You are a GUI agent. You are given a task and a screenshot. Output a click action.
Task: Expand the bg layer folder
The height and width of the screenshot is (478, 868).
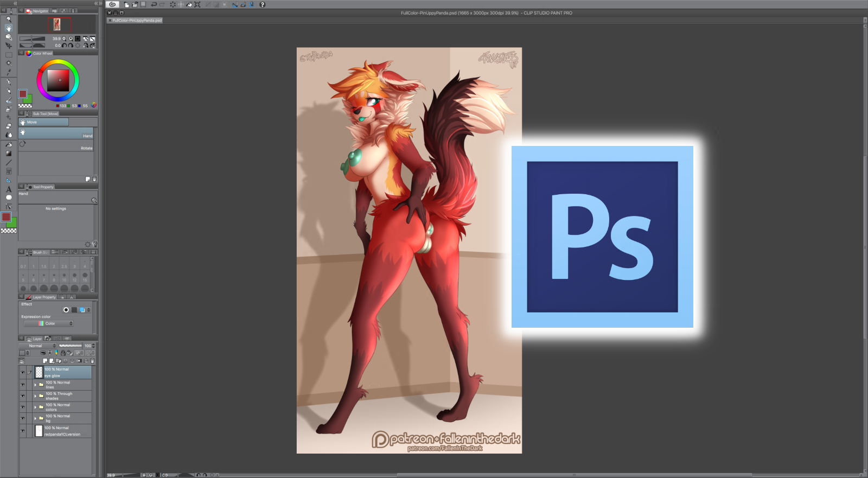pos(35,418)
